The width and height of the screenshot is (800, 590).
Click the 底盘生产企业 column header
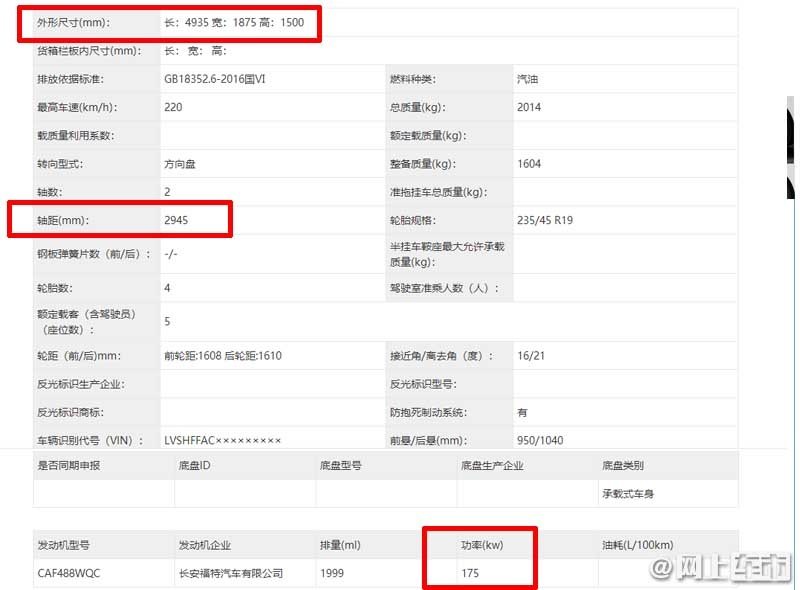(492, 465)
